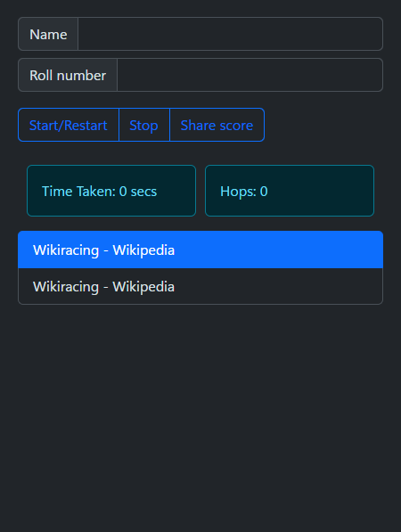Share your score via Share score

pos(217,125)
